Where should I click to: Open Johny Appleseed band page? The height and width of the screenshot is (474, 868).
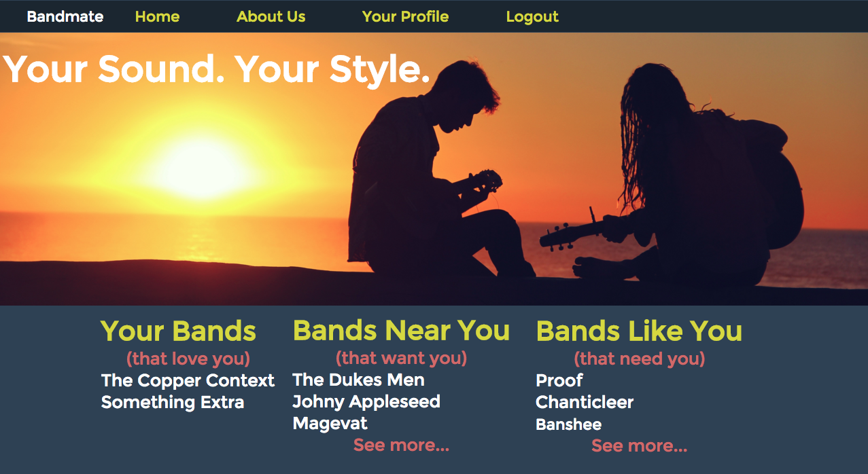coord(366,401)
